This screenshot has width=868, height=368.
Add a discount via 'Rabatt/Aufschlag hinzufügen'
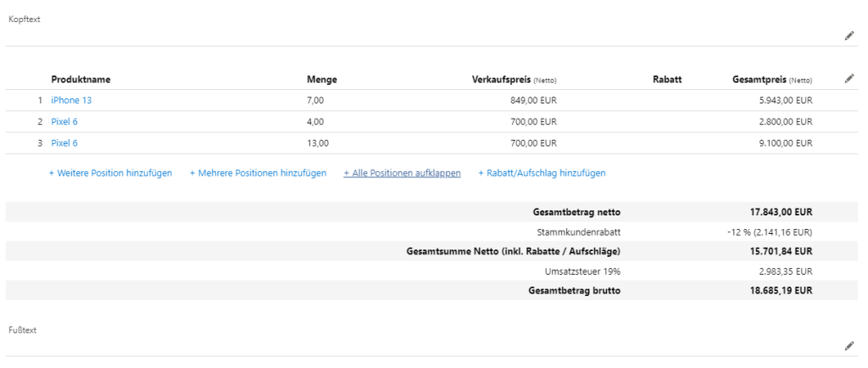[x=542, y=173]
